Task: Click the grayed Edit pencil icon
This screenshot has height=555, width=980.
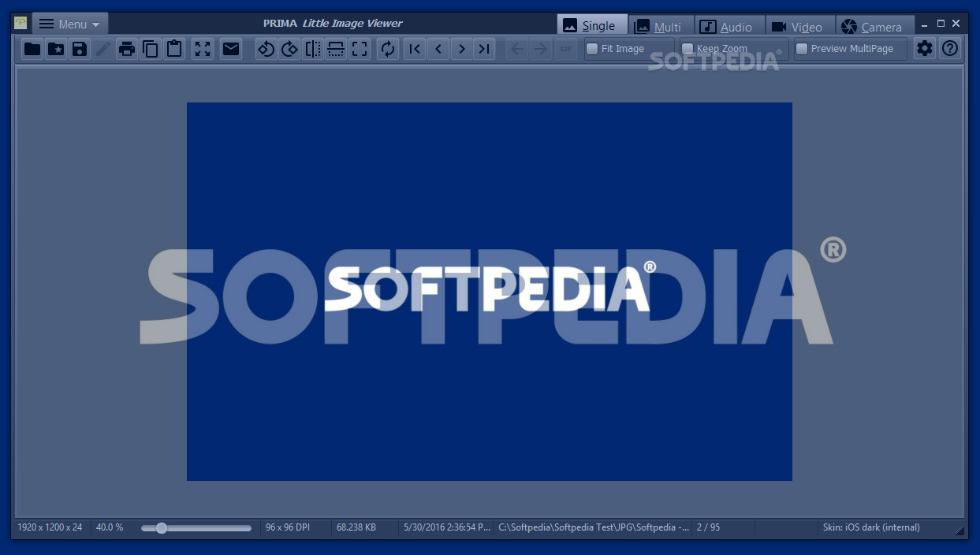Action: point(102,50)
